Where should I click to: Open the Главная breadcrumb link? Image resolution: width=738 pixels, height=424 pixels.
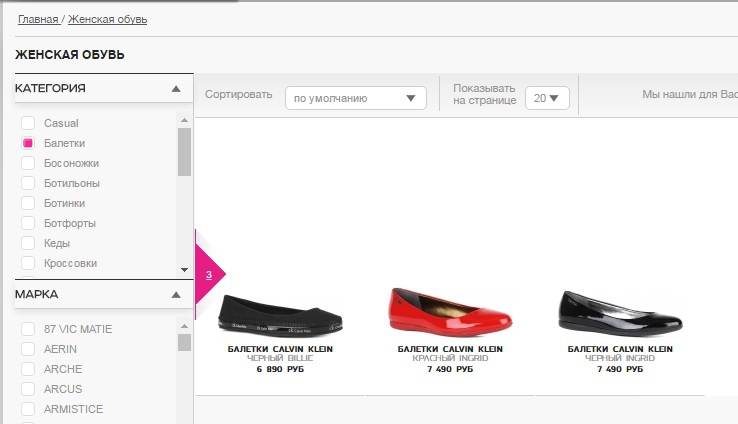pyautogui.click(x=38, y=19)
